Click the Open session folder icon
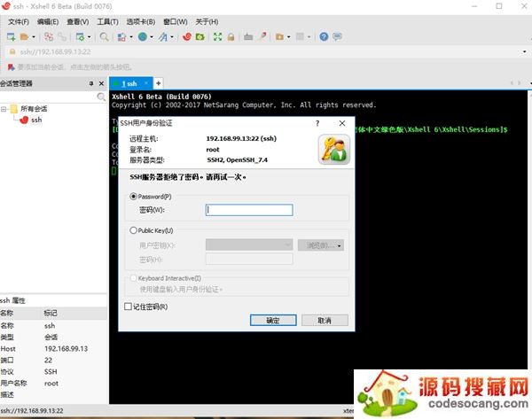The width and height of the screenshot is (532, 419). [x=24, y=36]
